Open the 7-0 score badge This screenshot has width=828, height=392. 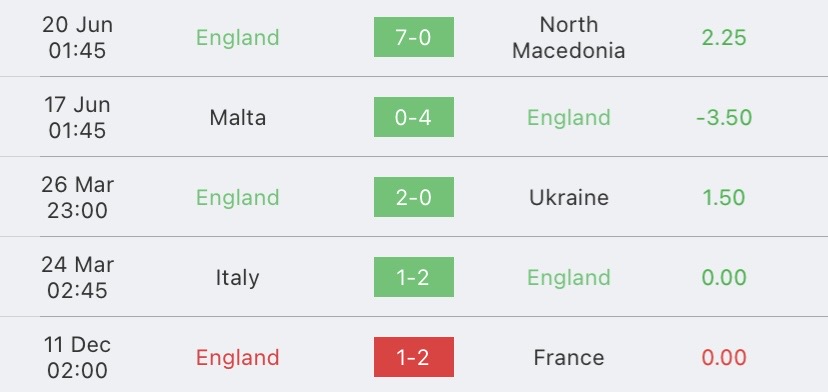pyautogui.click(x=413, y=37)
